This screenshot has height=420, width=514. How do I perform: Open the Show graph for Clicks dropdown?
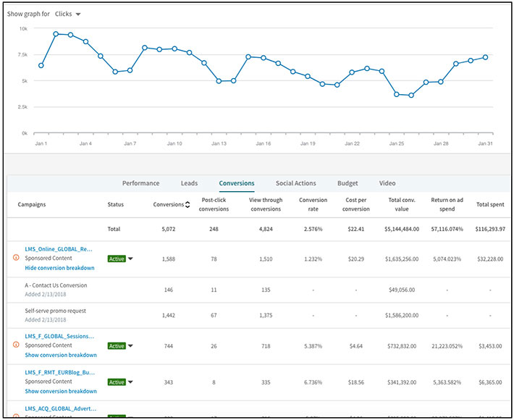69,14
